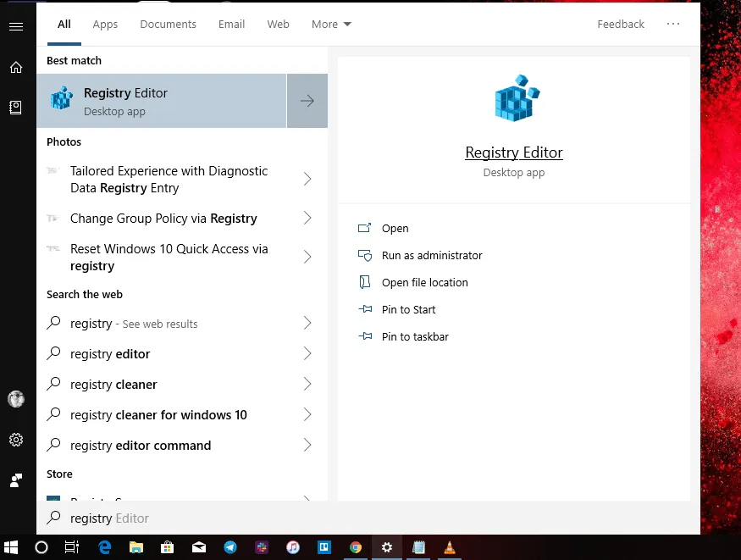Click the user account avatar in sidebar
This screenshot has height=560, width=741.
coord(16,399)
